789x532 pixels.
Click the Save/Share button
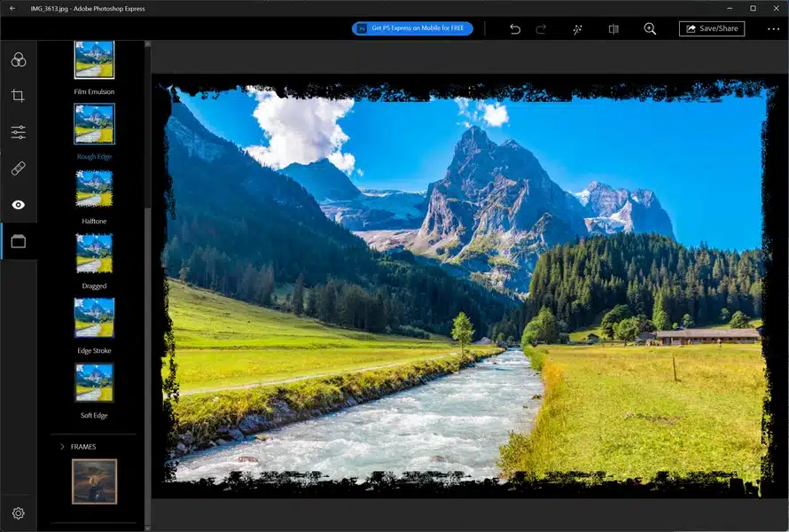(x=712, y=28)
